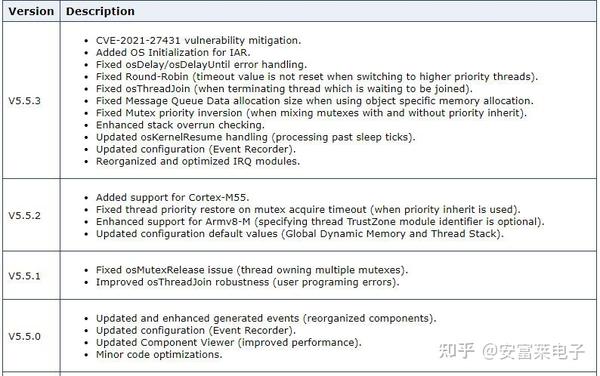Click the Enhanced support for Armv8-M line
This screenshot has height=376, width=600.
point(320,221)
